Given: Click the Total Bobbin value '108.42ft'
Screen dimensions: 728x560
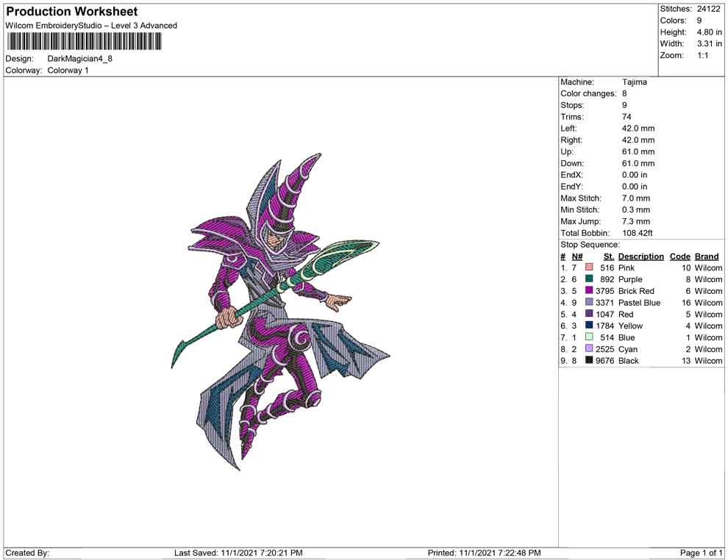Looking at the screenshot, I should click(x=638, y=233).
